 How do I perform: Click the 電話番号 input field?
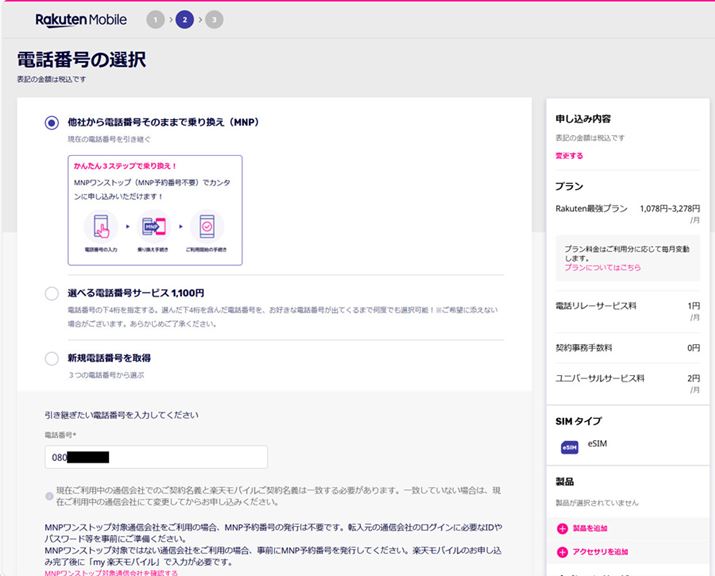coord(156,457)
